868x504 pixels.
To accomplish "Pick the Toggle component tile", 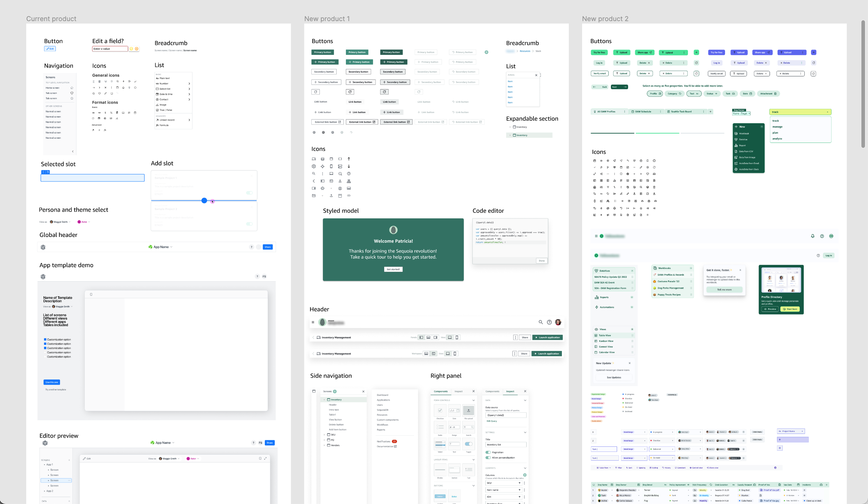I will tap(468, 444).
